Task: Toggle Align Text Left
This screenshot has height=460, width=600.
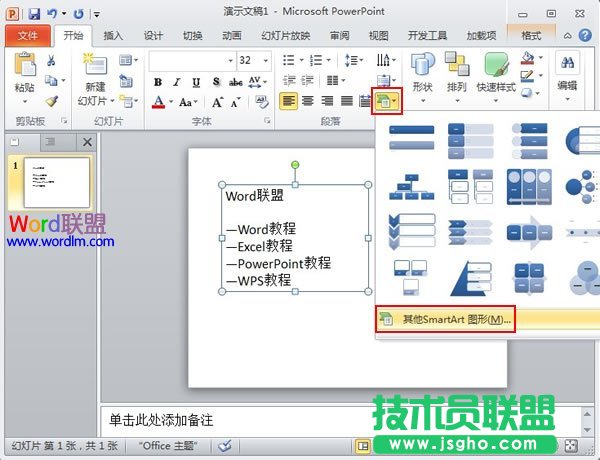Action: click(x=289, y=101)
